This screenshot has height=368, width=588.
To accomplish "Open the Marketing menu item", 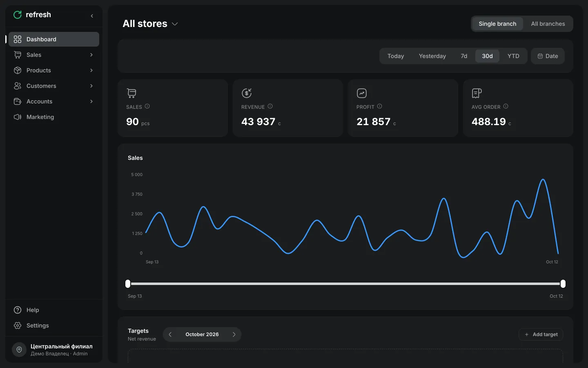I will (54, 117).
